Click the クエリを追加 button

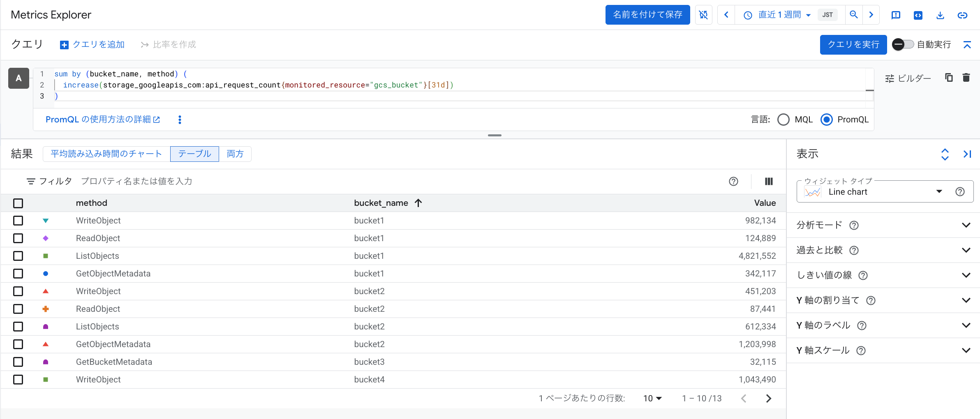coord(92,44)
